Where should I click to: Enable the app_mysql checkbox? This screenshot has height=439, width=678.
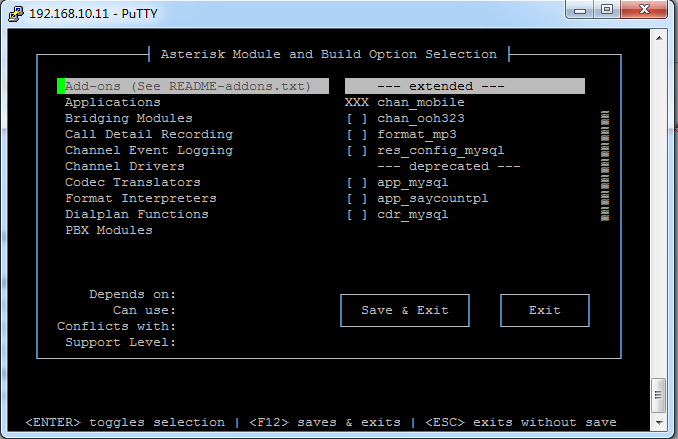(357, 182)
